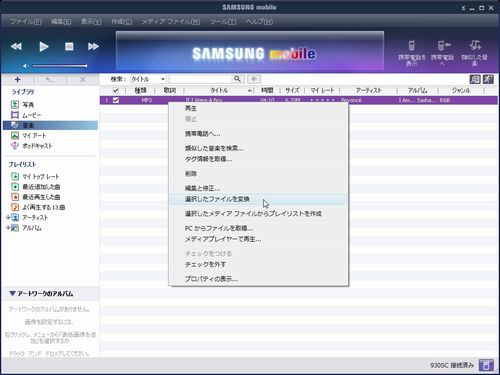This screenshot has width=500, height=375.
Task: Sort by アーティスト column header
Action: [x=368, y=90]
